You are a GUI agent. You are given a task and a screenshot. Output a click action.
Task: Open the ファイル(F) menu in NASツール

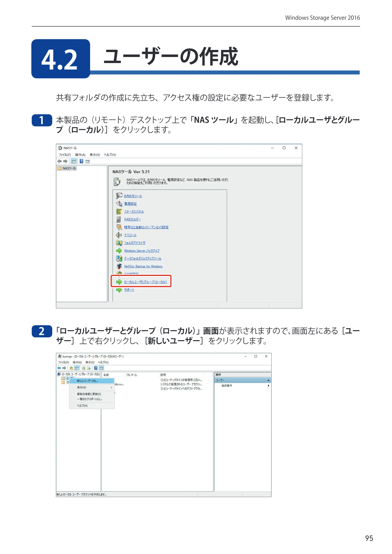tap(65, 155)
